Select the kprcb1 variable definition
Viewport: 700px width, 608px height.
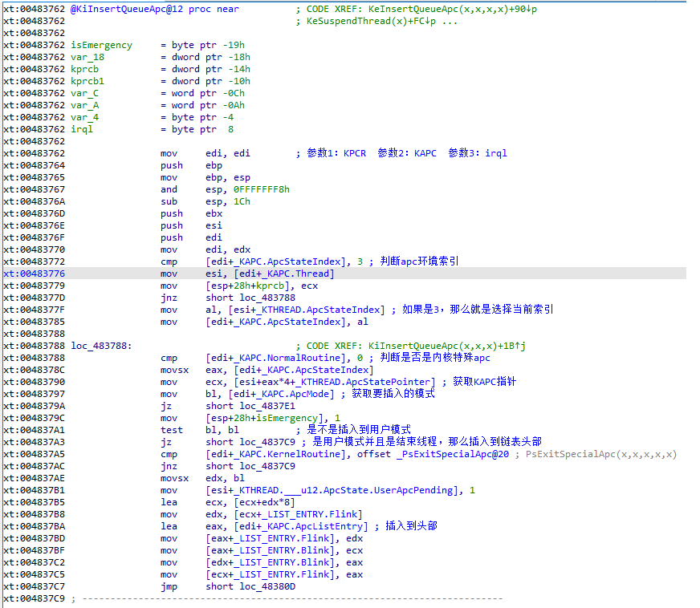[87, 81]
